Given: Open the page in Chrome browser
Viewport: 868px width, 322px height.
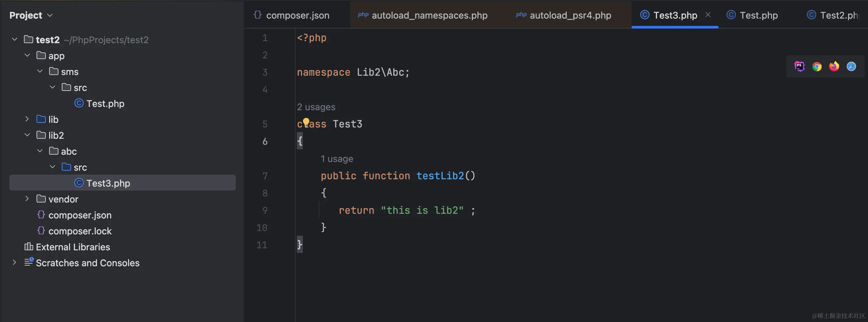Looking at the screenshot, I should click(x=817, y=66).
